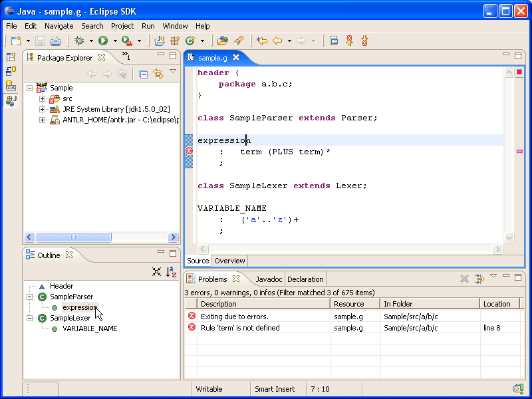Click Collapse All in Package Explorer
This screenshot has height=399, width=532.
click(x=143, y=74)
